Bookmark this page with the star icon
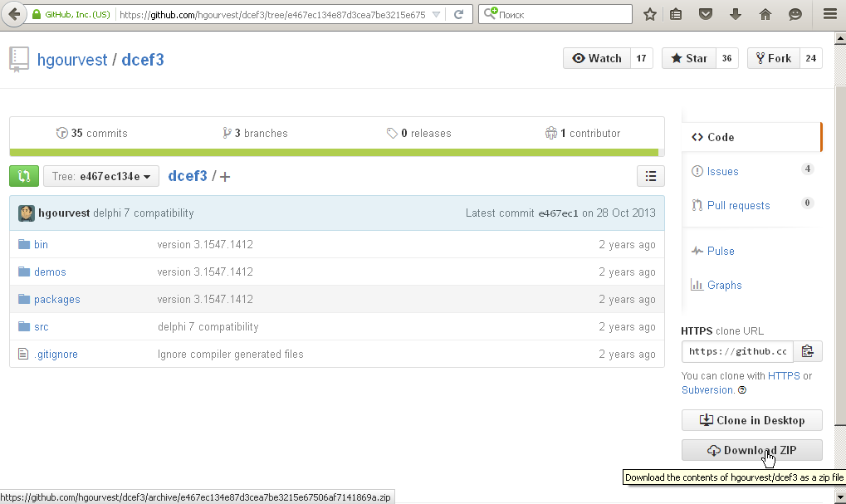846x504 pixels. 650,14
